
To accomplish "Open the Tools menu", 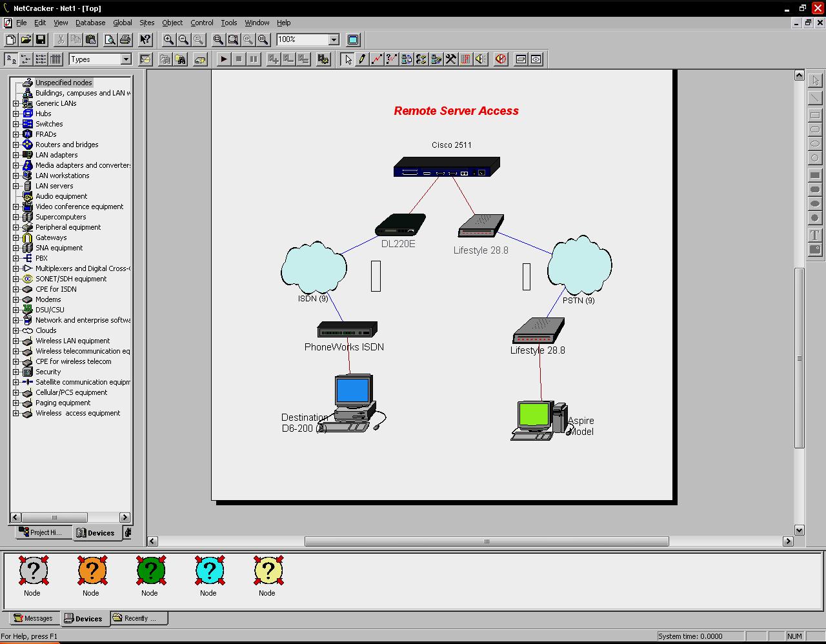I will tap(229, 23).
